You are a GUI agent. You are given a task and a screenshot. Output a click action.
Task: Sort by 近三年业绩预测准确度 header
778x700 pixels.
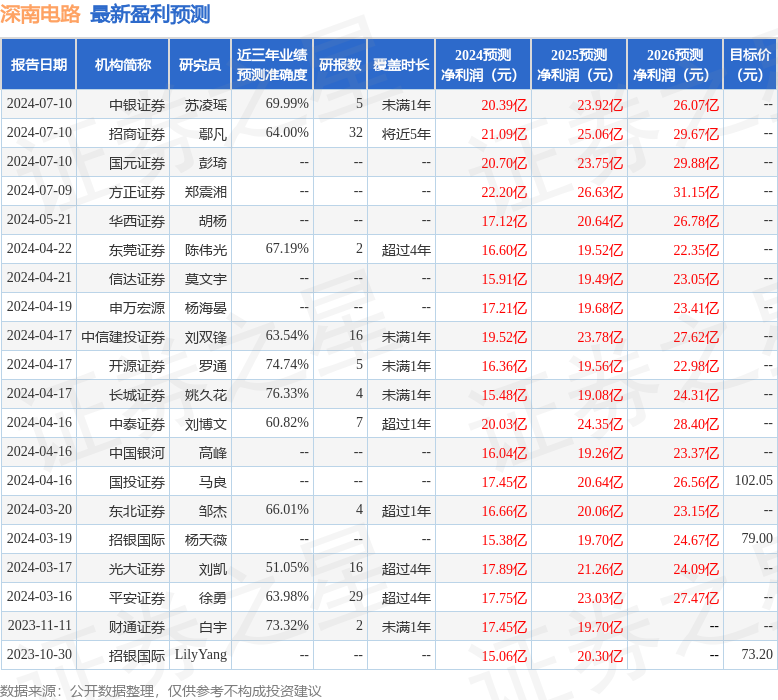point(272,65)
